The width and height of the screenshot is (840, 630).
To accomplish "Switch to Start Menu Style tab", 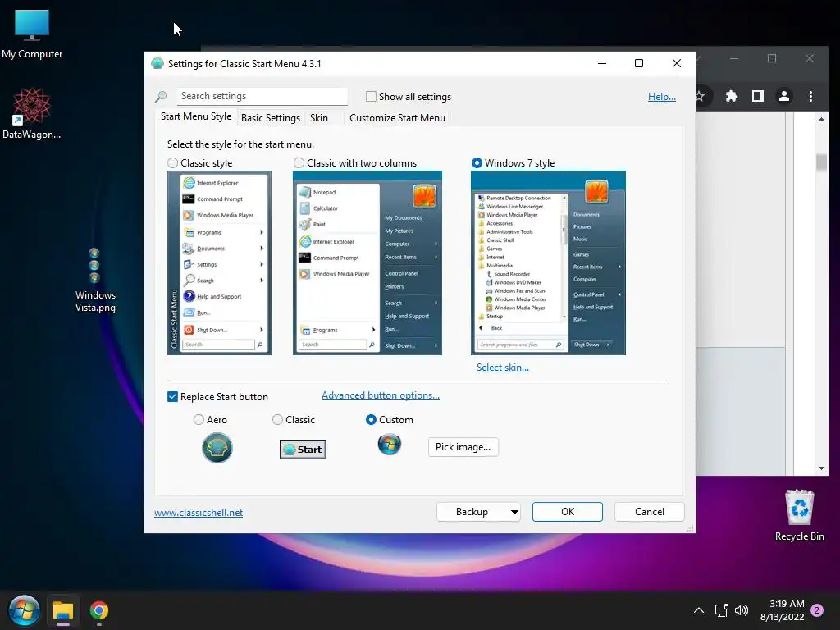I will pos(196,116).
